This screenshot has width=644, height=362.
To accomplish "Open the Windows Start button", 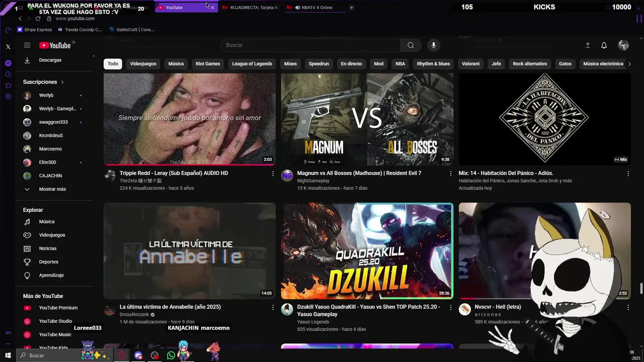I will click(8, 355).
